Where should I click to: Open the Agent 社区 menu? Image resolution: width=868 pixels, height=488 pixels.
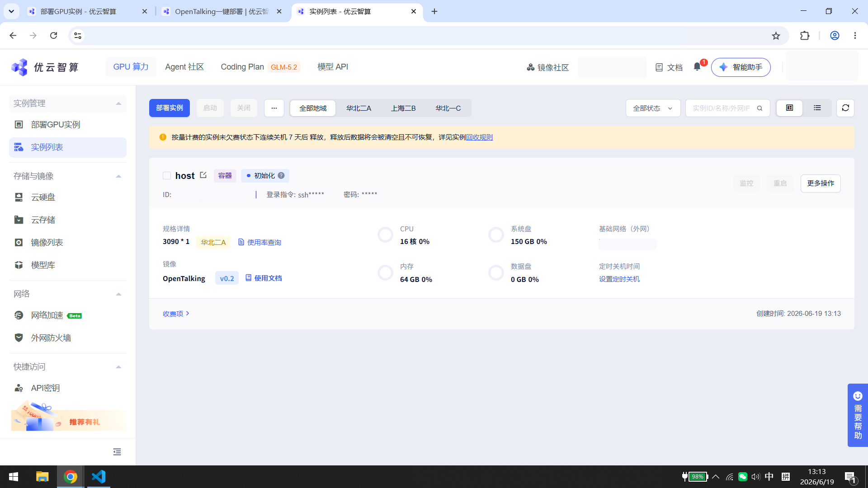click(x=184, y=67)
